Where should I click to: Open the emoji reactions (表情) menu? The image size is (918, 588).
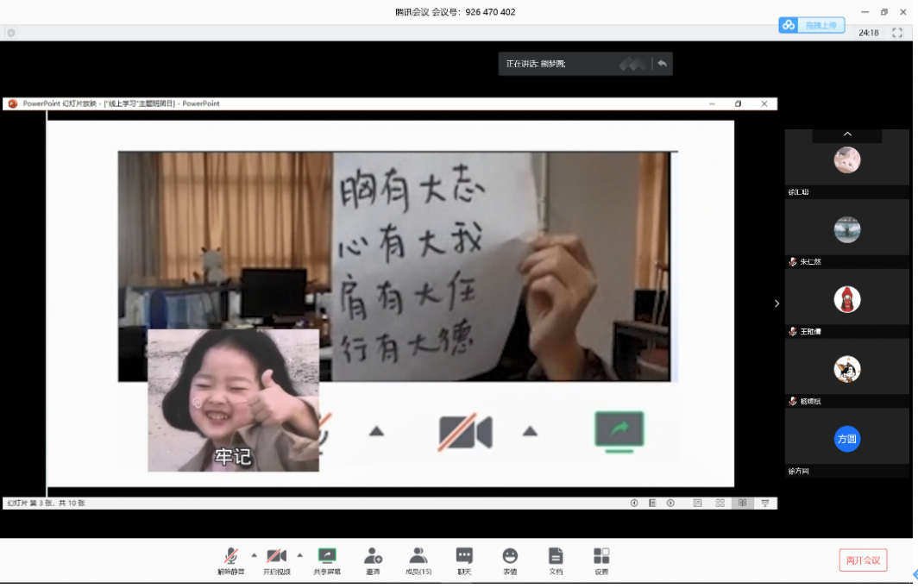tap(510, 560)
